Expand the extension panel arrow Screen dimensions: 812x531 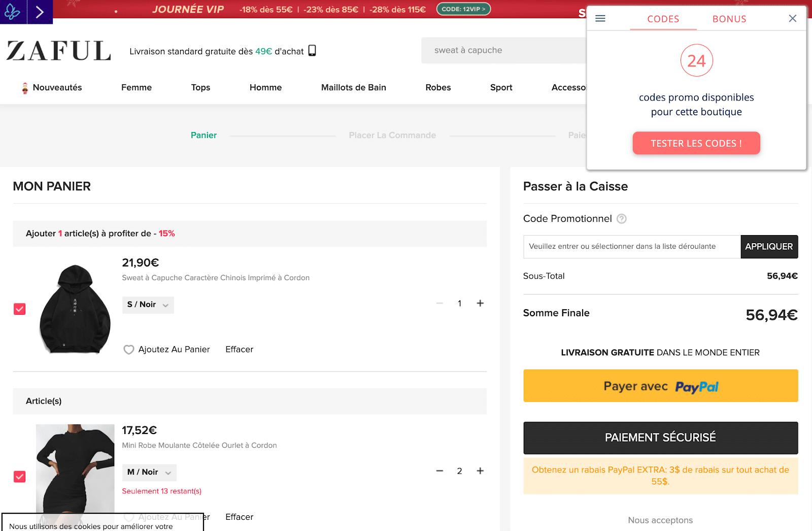(x=40, y=12)
